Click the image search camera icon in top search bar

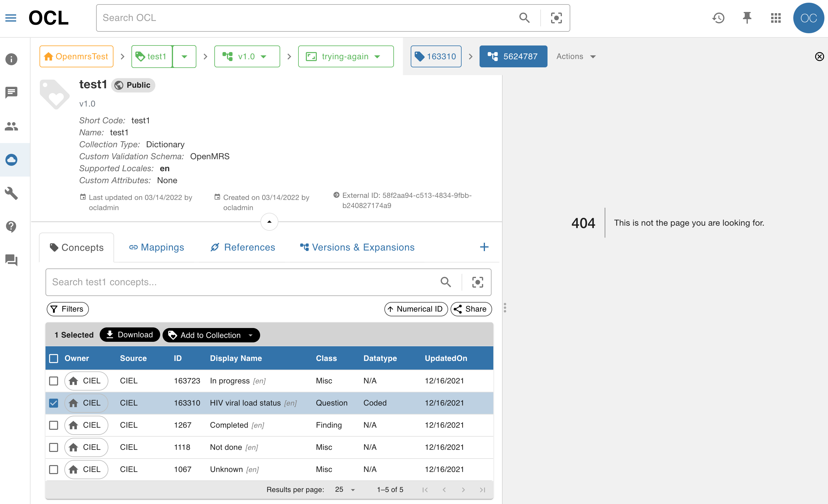(556, 18)
